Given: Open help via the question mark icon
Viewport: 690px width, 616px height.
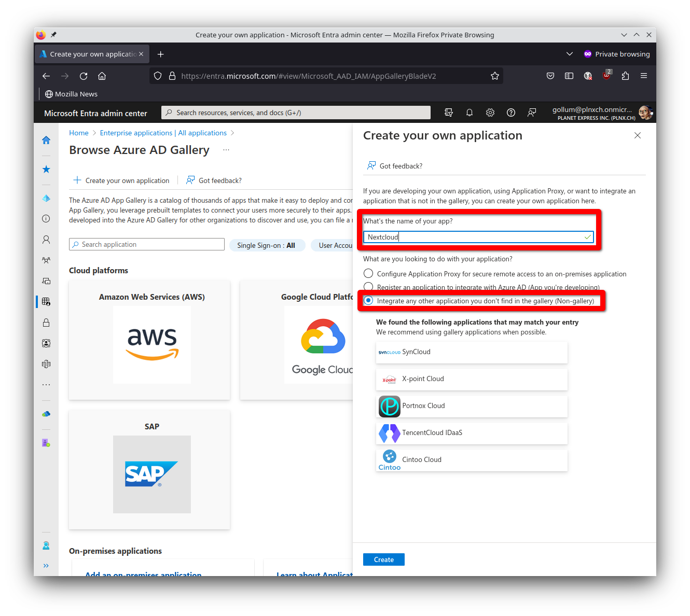Looking at the screenshot, I should pos(511,113).
